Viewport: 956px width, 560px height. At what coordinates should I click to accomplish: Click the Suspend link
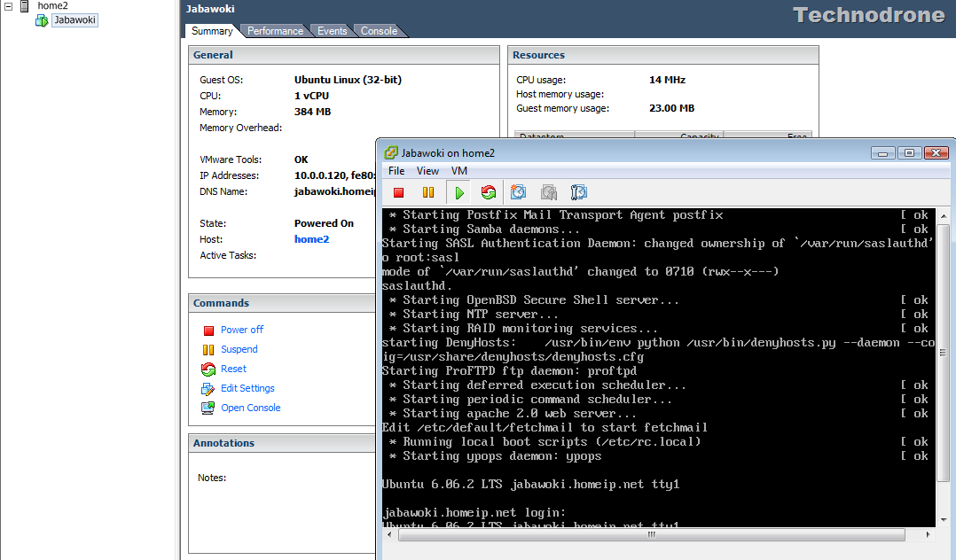239,349
